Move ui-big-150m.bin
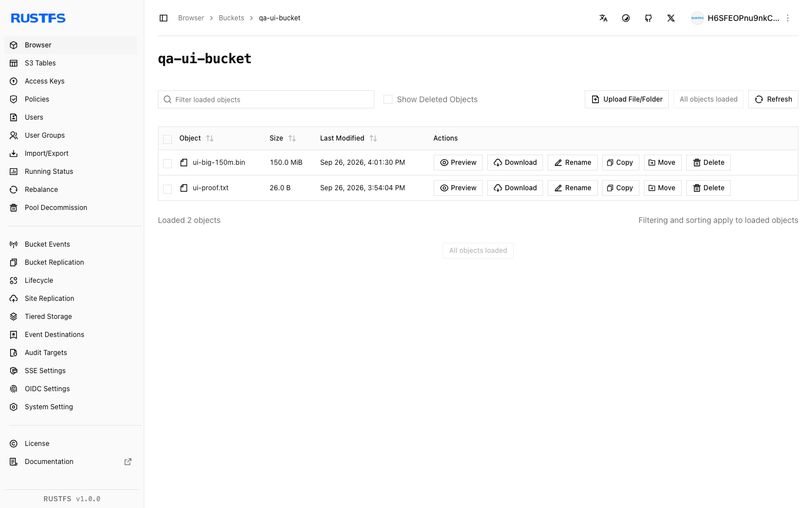The height and width of the screenshot is (508, 812). pyautogui.click(x=663, y=163)
